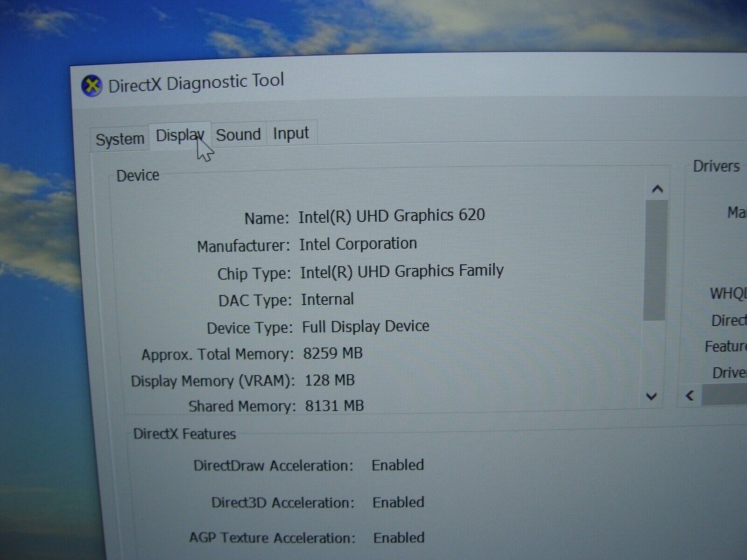
Task: Click the Manufacturer: label
Action: 244,246
